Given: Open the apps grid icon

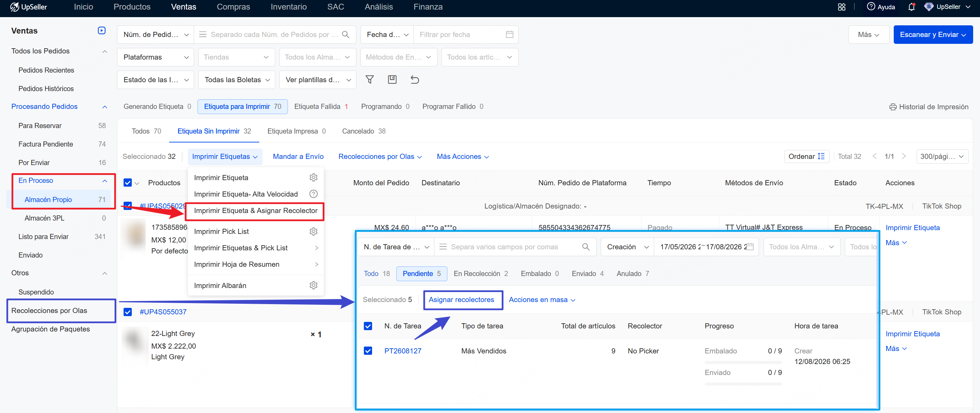Looking at the screenshot, I should tap(841, 7).
